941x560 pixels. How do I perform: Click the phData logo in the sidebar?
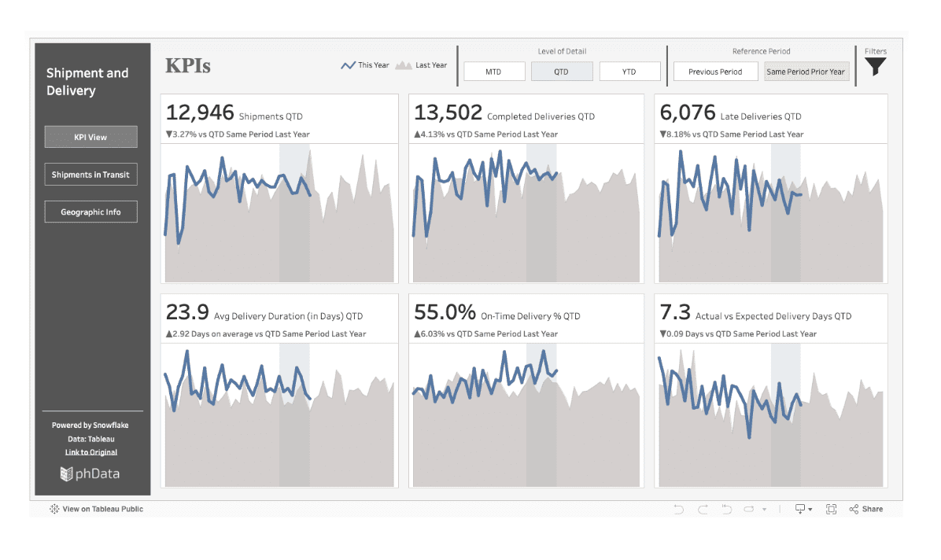(x=90, y=473)
